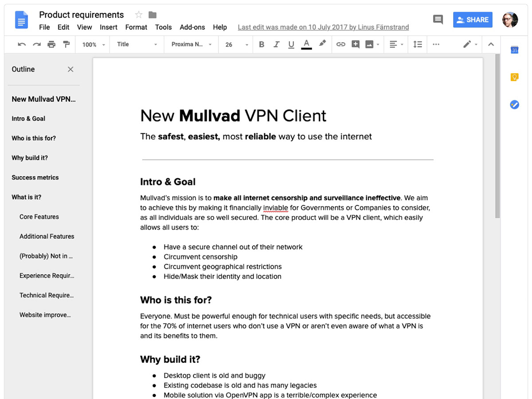Add a comment from toolbar
The image size is (532, 399).
point(355,44)
